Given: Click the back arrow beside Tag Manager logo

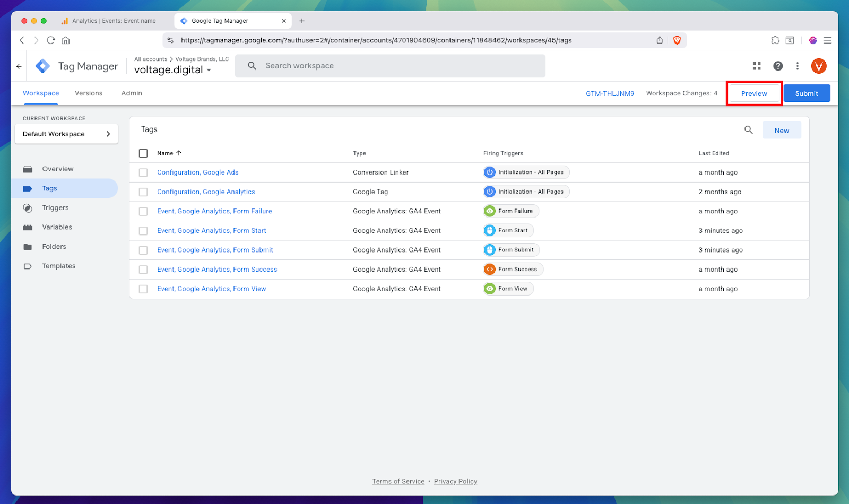Looking at the screenshot, I should [x=19, y=66].
